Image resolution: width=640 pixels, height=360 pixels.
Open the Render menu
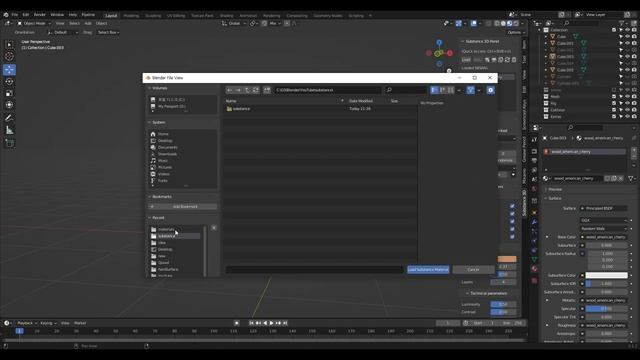[x=40, y=15]
